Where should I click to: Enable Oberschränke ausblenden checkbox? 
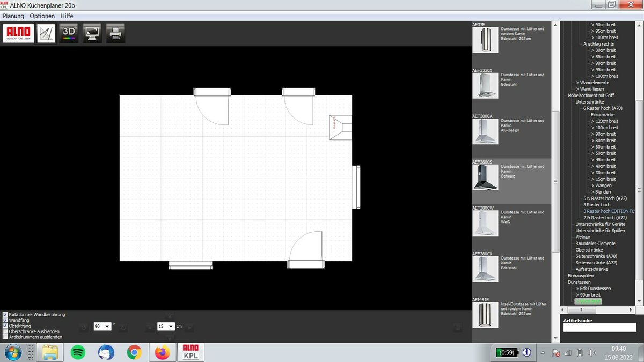[5, 331]
